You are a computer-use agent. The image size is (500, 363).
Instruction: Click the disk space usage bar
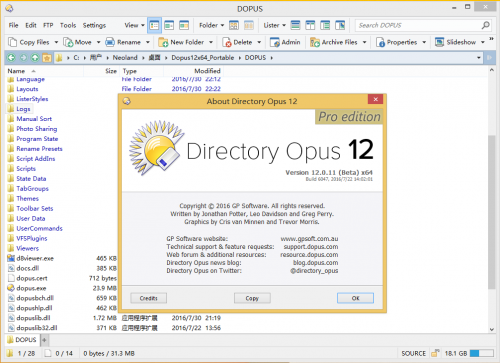click(x=482, y=353)
